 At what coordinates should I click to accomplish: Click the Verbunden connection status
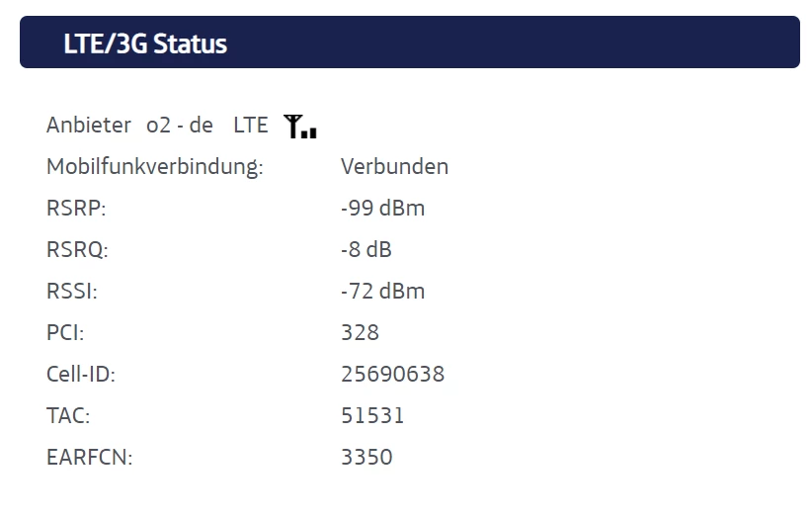[x=394, y=167]
